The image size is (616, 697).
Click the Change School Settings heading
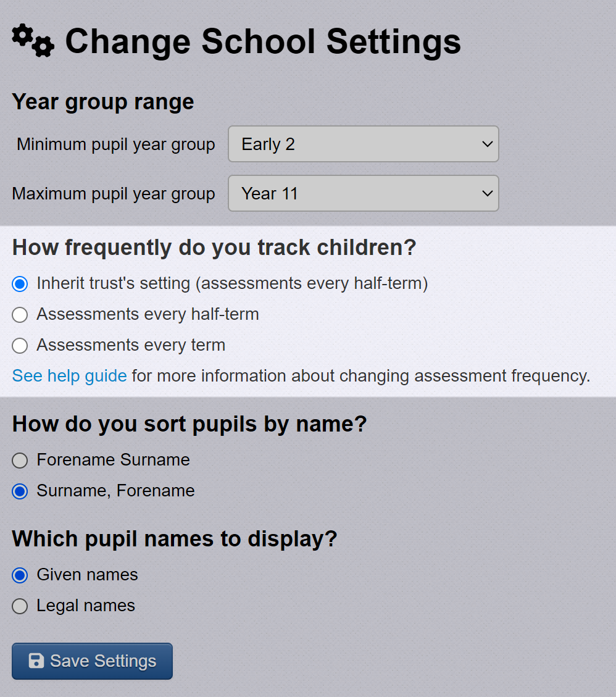click(263, 41)
